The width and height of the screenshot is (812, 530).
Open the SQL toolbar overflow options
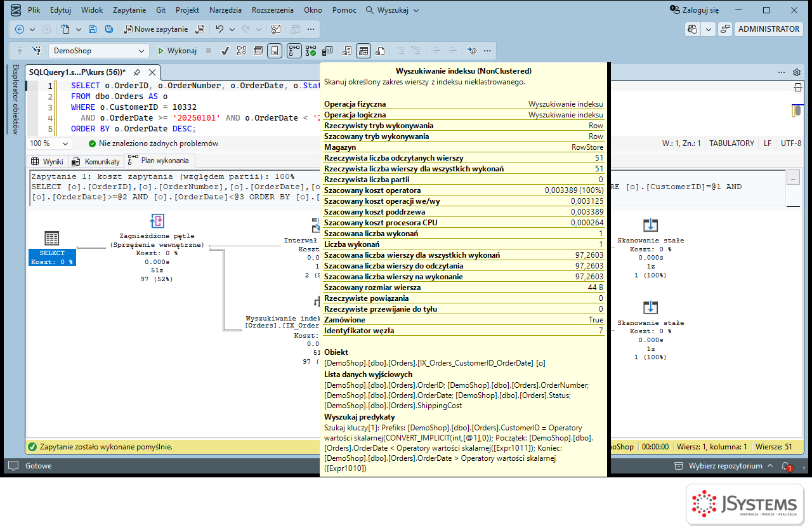[x=487, y=51]
